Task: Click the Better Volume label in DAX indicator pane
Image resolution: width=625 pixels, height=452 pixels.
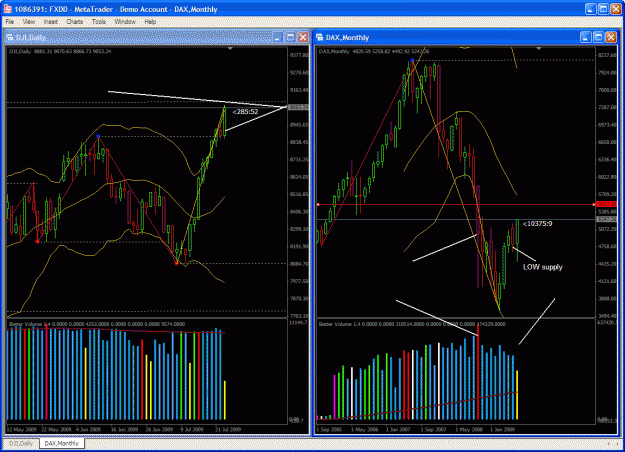Action: (x=412, y=324)
